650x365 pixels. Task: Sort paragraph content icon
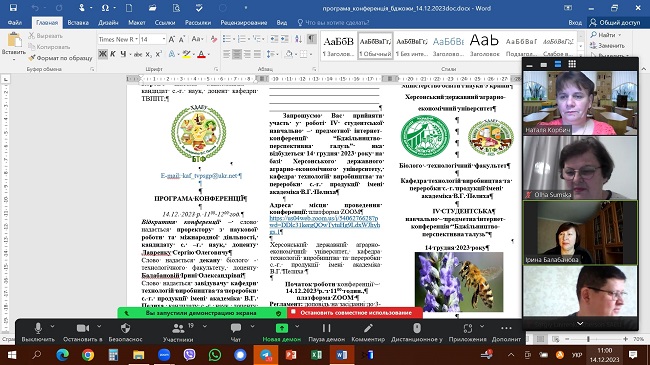(x=298, y=39)
